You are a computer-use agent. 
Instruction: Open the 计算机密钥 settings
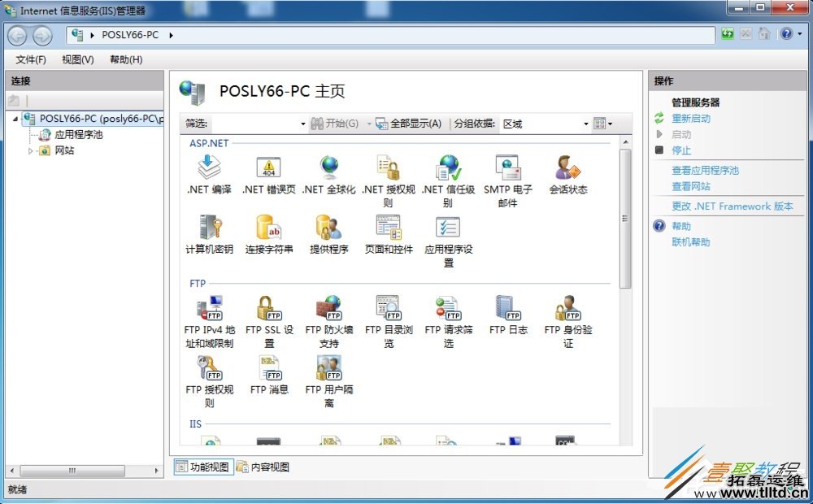208,232
